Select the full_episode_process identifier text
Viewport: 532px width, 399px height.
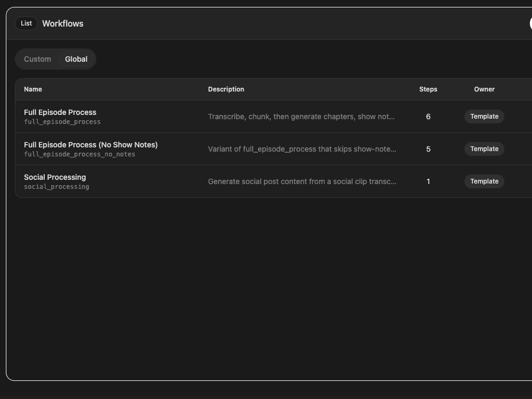coord(62,122)
